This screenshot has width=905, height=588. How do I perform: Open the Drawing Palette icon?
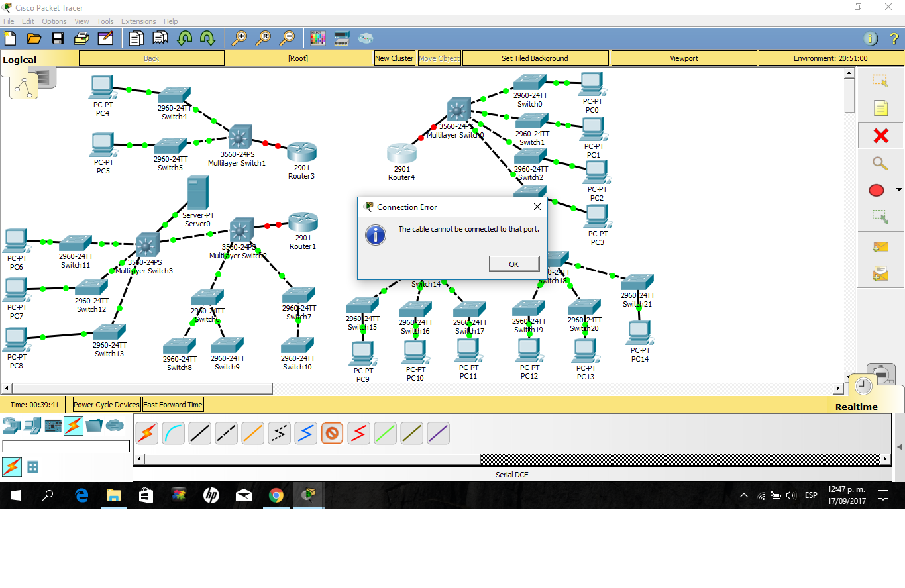point(318,38)
